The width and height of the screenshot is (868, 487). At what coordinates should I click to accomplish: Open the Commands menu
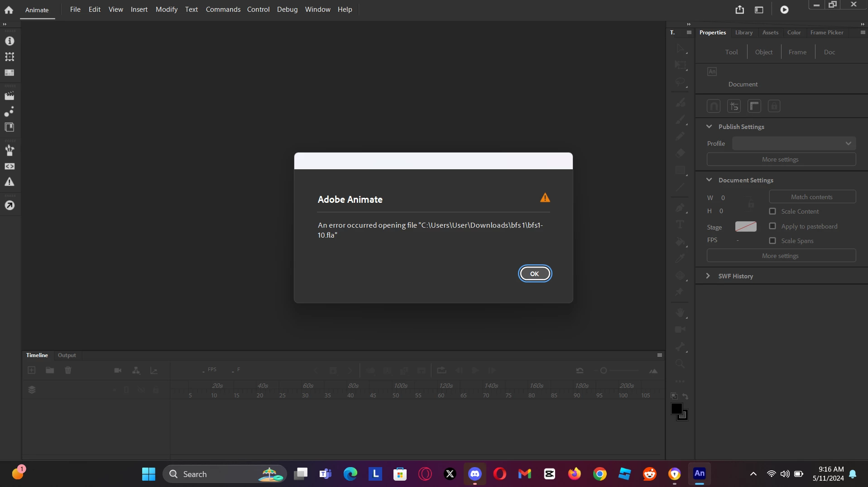tap(223, 9)
